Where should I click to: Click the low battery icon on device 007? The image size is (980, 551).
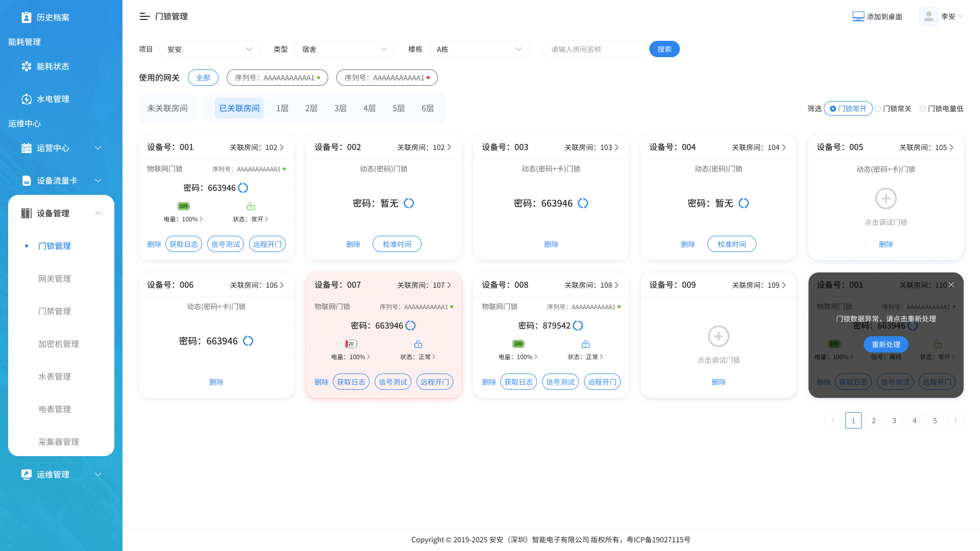point(351,344)
